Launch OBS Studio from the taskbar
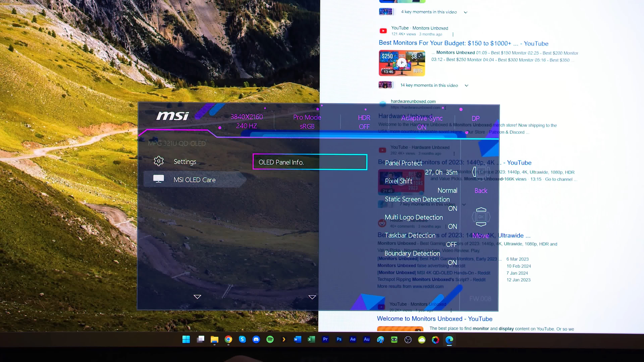 (408, 340)
